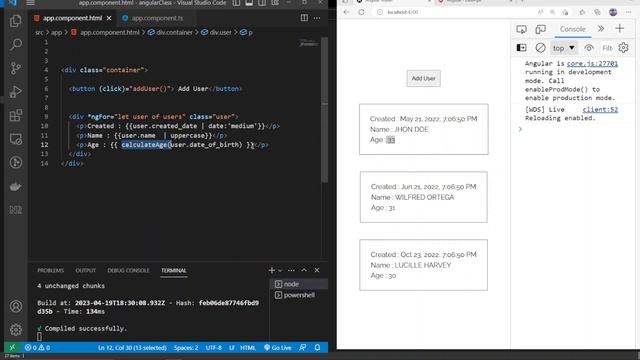Click the VS Code hamburger menu
Image resolution: width=640 pixels, height=360 pixels.
(x=31, y=3)
